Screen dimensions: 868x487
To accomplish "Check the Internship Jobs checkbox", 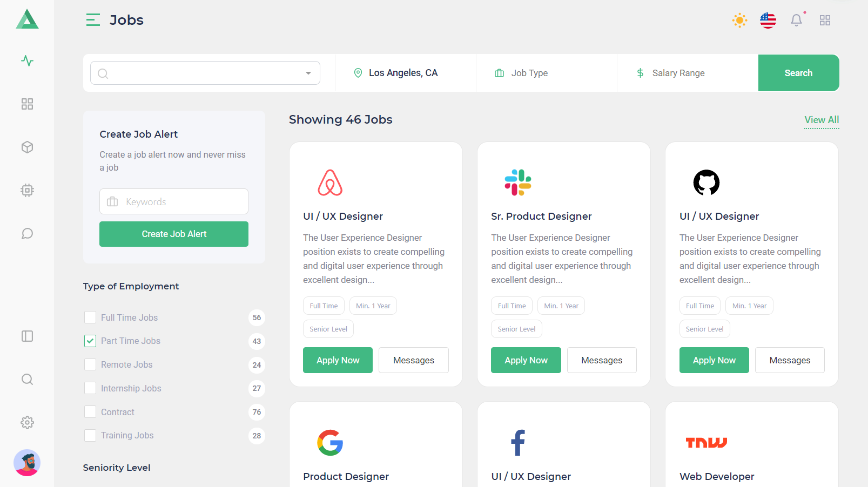I will (x=90, y=388).
